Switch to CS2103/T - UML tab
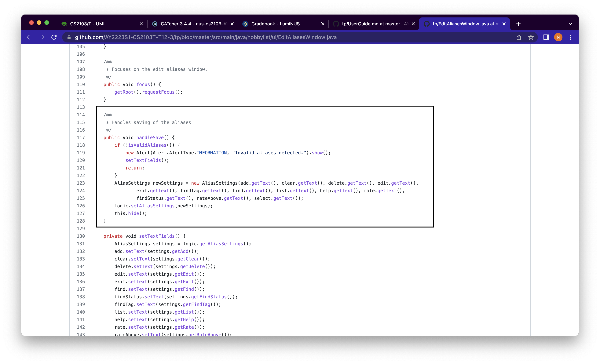This screenshot has height=364, width=600. [88, 24]
